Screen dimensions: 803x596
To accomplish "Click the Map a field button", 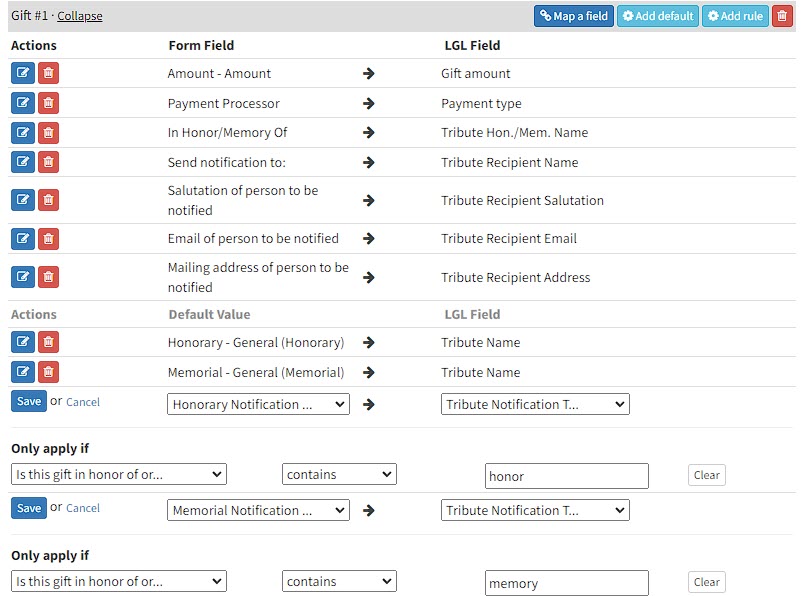I will pyautogui.click(x=573, y=16).
